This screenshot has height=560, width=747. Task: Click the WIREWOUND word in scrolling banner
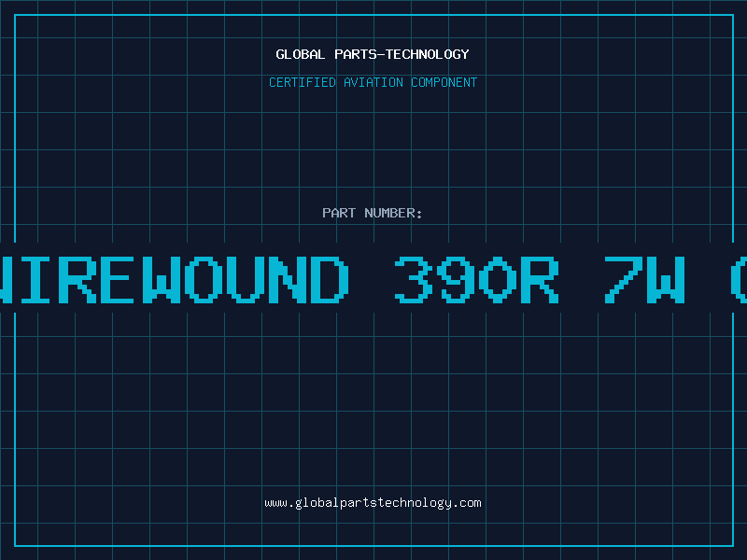[x=175, y=279]
